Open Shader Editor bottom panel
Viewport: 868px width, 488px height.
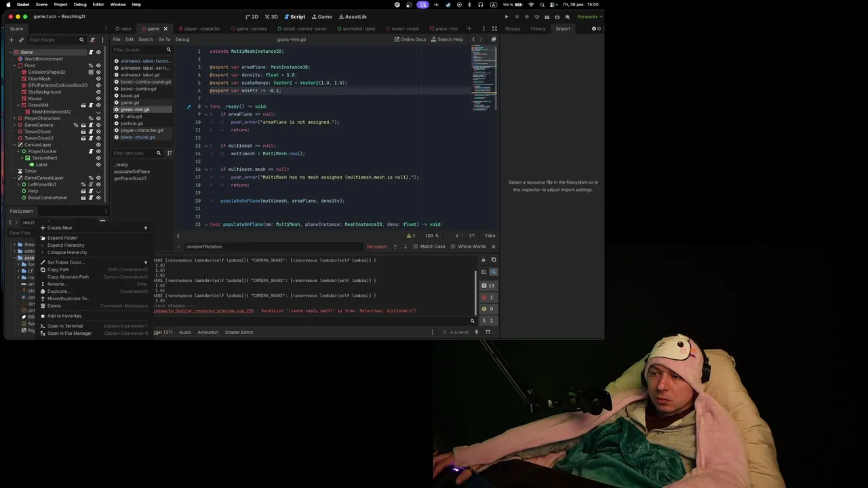[239, 332]
